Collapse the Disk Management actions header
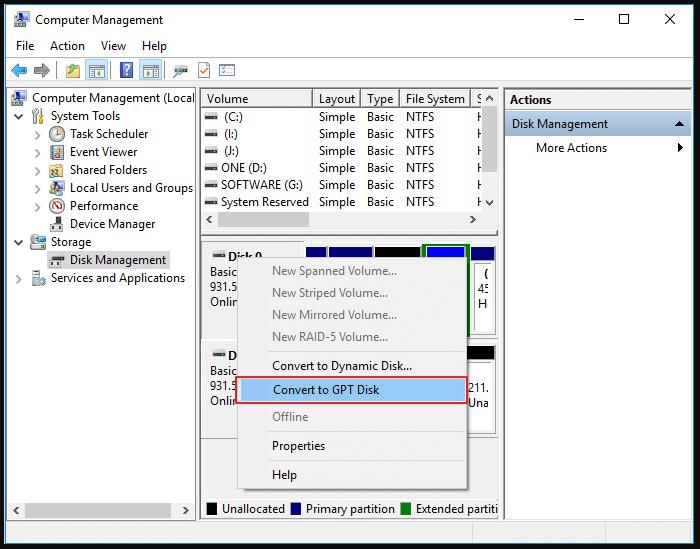This screenshot has height=549, width=700. point(680,124)
